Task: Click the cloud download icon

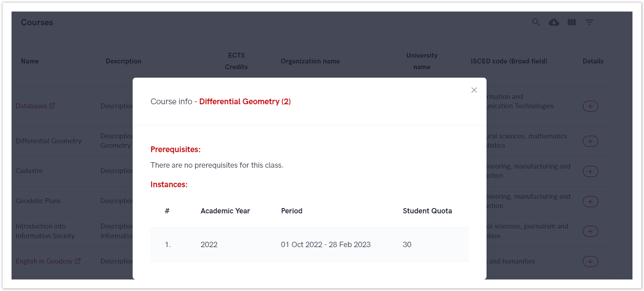Action: [554, 22]
